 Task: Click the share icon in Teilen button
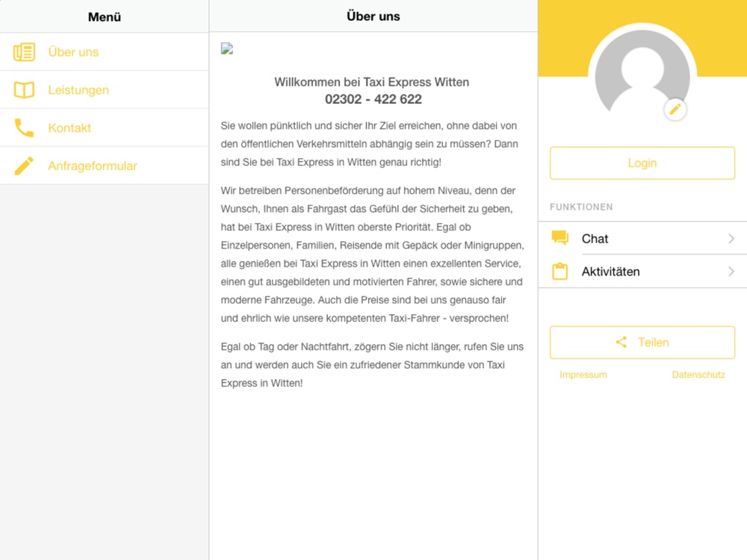[x=622, y=342]
